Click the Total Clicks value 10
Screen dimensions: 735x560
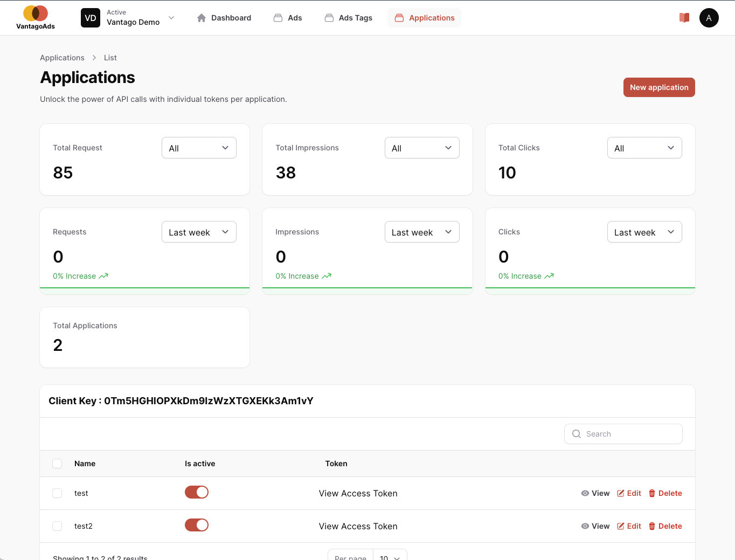507,172
